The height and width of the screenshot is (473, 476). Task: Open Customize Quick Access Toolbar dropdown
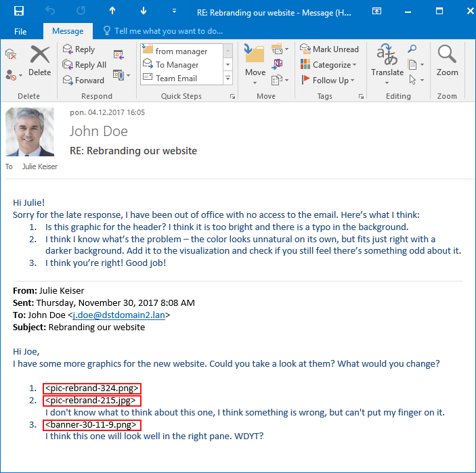pos(174,12)
